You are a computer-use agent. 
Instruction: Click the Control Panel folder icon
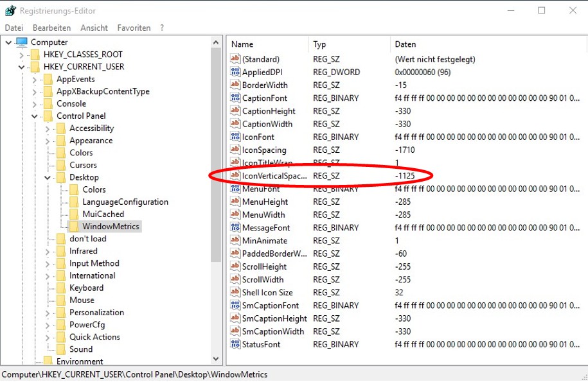[x=48, y=116]
